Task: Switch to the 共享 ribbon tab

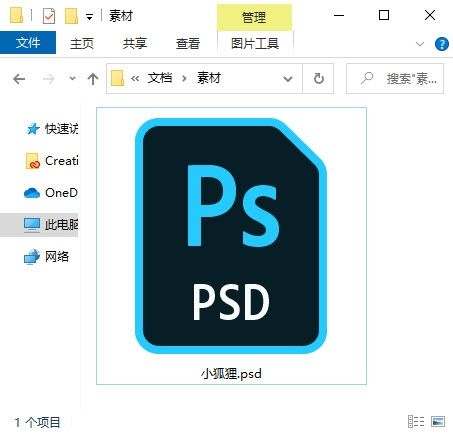Action: click(x=135, y=43)
